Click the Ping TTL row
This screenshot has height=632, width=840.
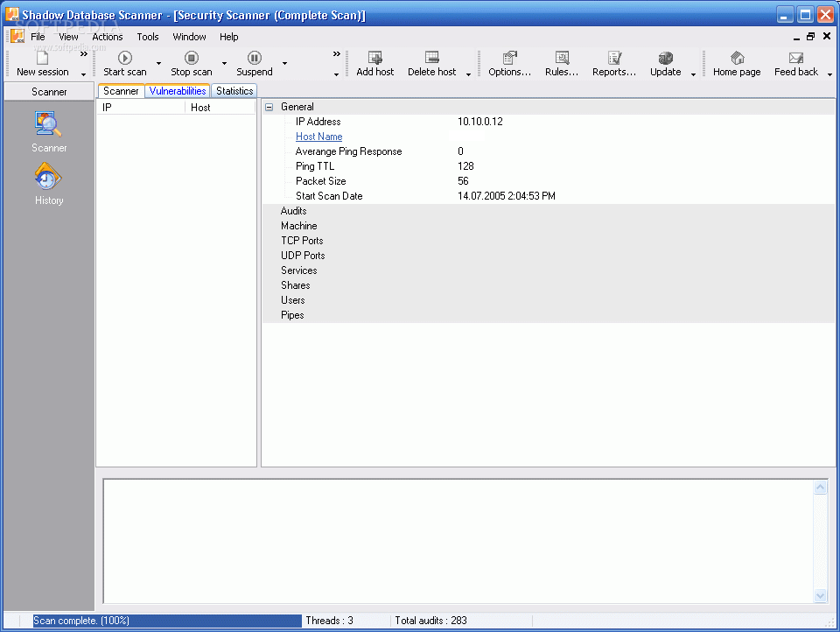549,166
